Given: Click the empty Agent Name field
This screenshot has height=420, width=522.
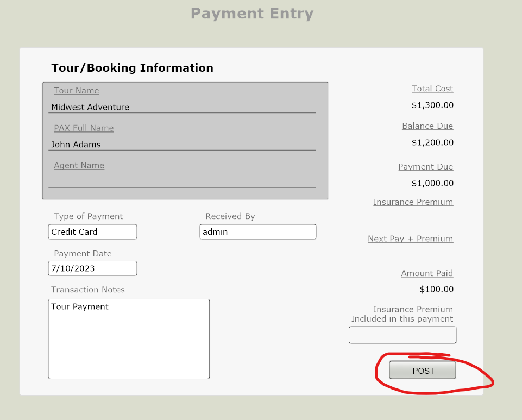Looking at the screenshot, I should (182, 181).
